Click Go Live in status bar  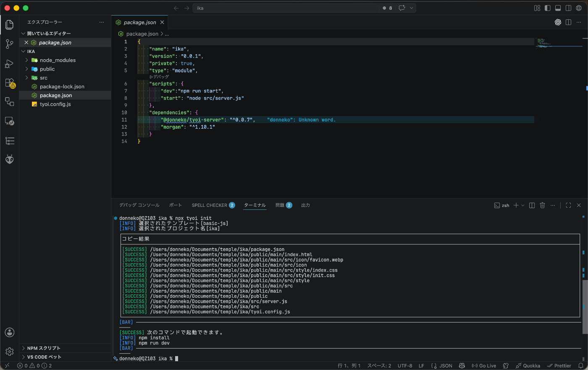(484, 366)
